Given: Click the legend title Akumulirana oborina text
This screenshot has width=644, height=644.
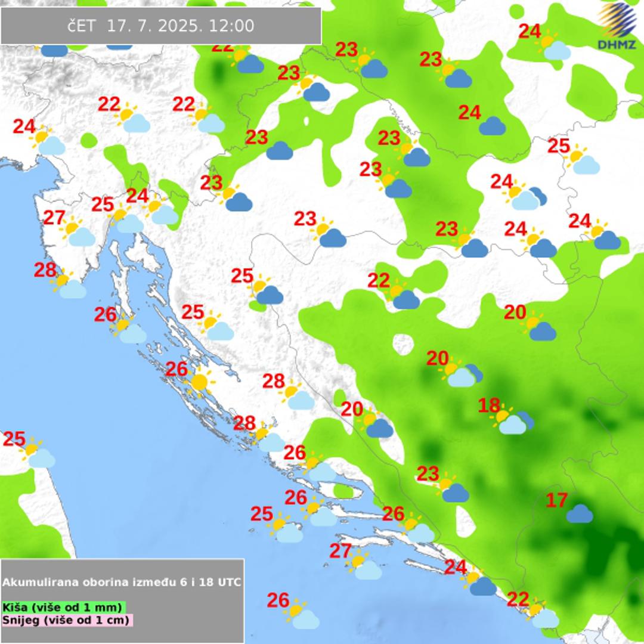Looking at the screenshot, I should pyautogui.click(x=122, y=582).
